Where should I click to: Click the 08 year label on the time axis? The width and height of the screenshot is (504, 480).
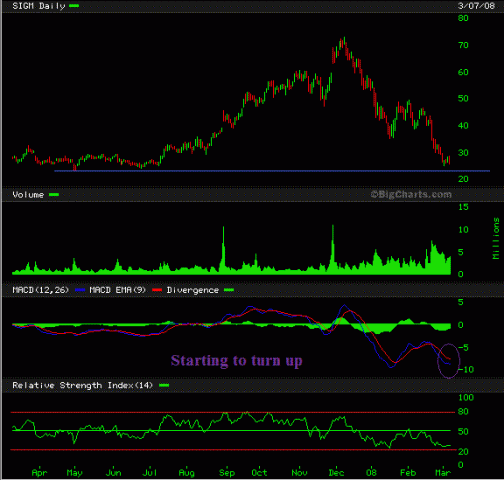[371, 472]
